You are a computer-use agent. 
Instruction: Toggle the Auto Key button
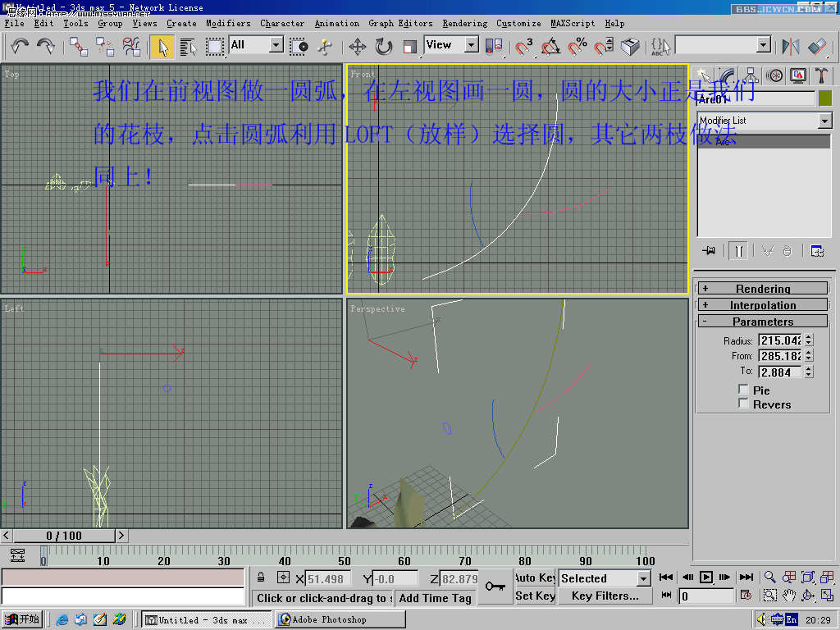pos(535,577)
